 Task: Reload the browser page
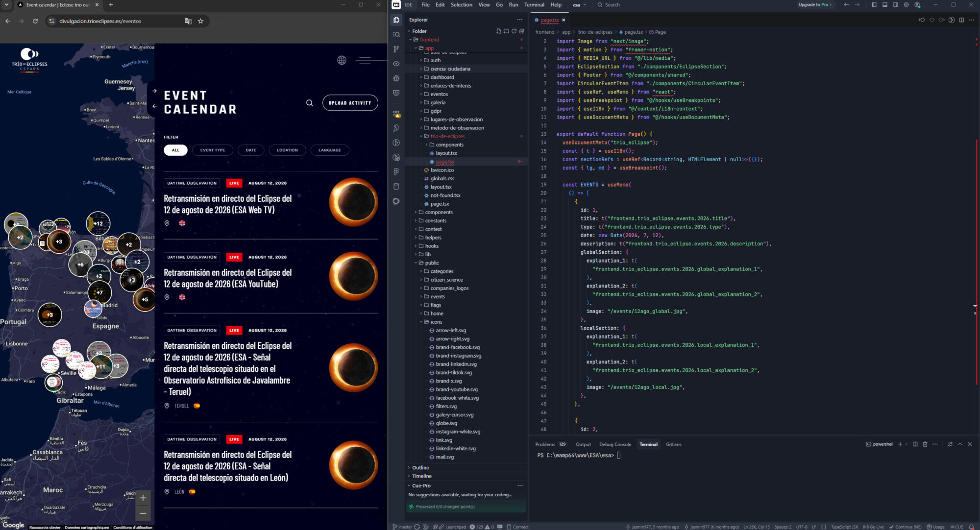click(x=35, y=21)
